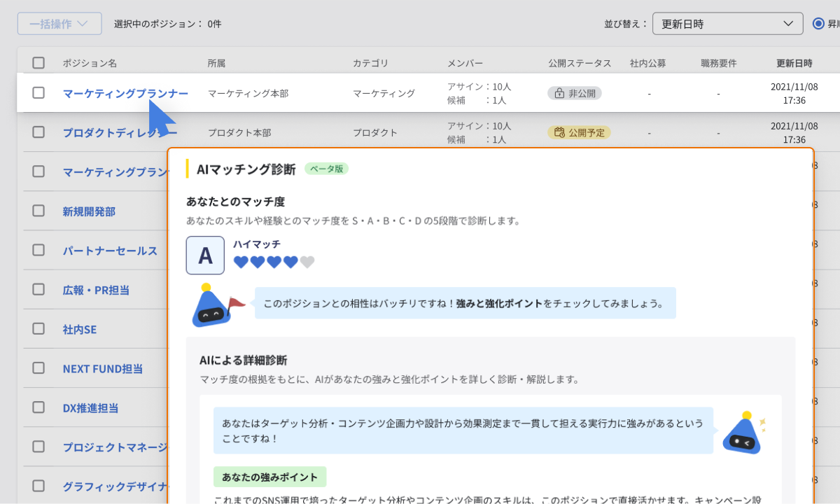This screenshot has width=840, height=504.
Task: Click the ベータ版 badge in AI panel
Action: [326, 169]
